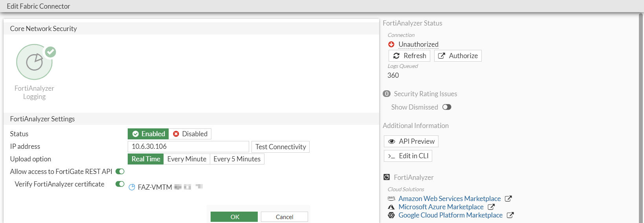644x223 pixels.
Task: Click the AWS logo icon
Action: tap(391, 199)
